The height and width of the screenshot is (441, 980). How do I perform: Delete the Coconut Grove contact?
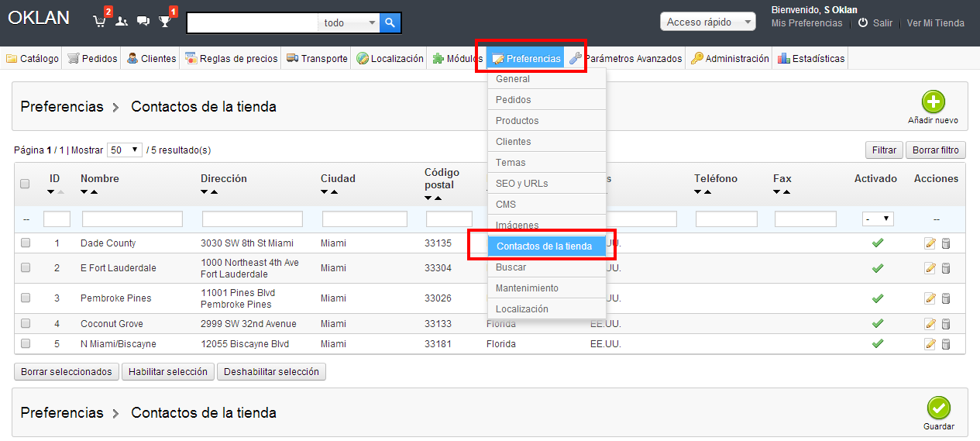pyautogui.click(x=946, y=324)
